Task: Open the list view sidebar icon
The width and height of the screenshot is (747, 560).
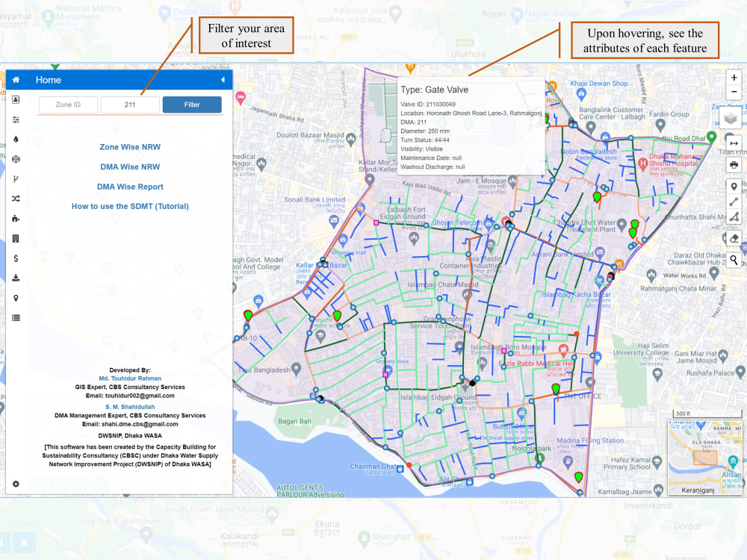Action: (16, 317)
